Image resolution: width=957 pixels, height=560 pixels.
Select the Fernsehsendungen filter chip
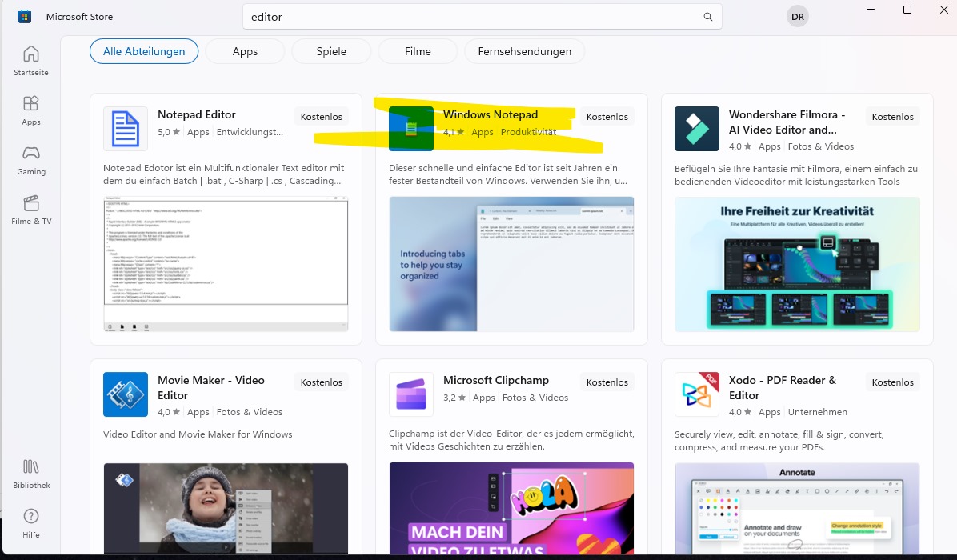(524, 51)
